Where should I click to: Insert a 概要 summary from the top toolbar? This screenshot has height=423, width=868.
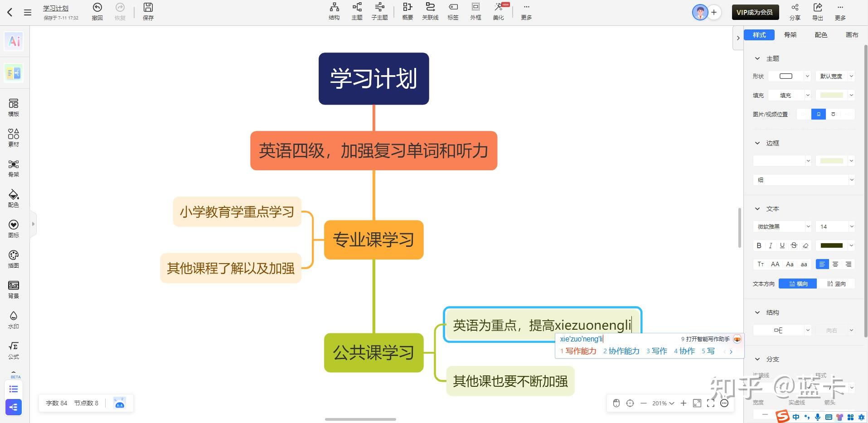tap(407, 11)
